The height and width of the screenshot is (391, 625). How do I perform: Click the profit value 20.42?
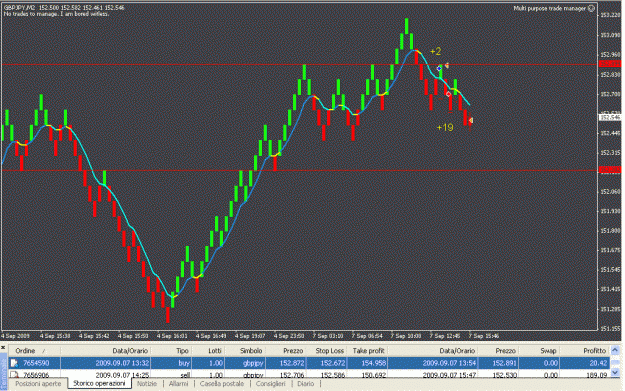coord(599,363)
